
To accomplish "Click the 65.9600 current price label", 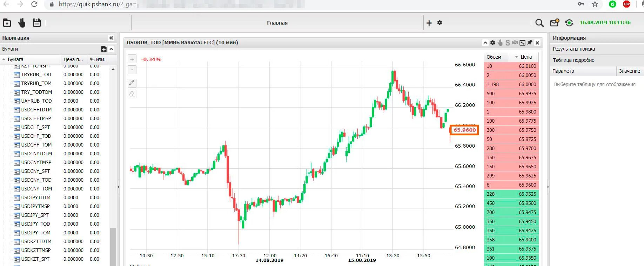I will (x=464, y=130).
